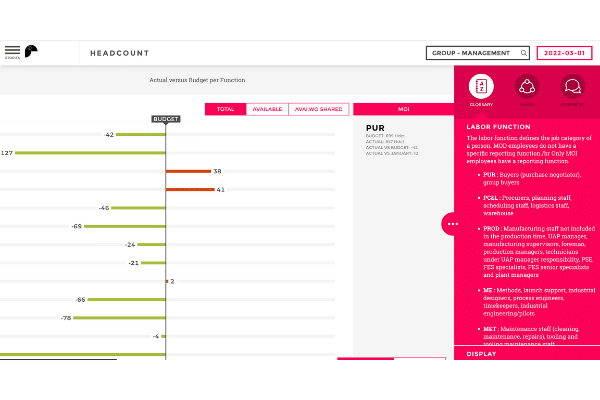The image size is (600, 400).
Task: Click the orange bar labeled 41
Action: click(189, 189)
